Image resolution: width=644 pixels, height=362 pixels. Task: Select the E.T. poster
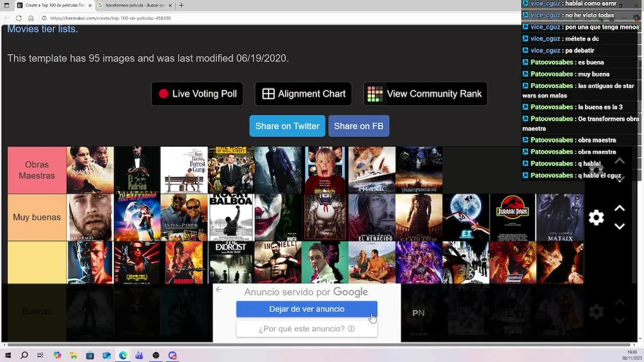coord(466,217)
